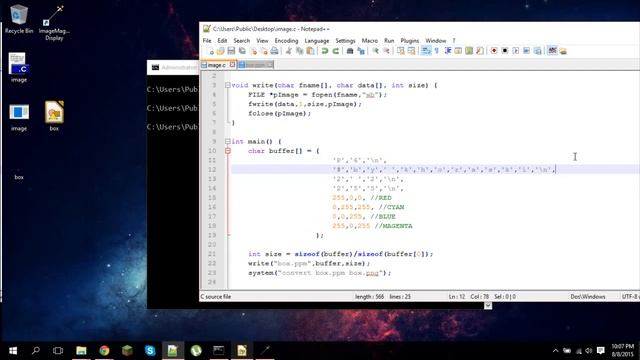640x360 pixels.
Task: Select the ImageMagick Display desktop shortcut
Action: (54, 22)
